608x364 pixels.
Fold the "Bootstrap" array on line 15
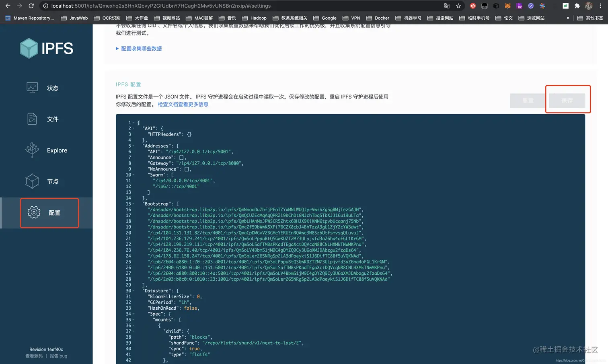pos(134,204)
